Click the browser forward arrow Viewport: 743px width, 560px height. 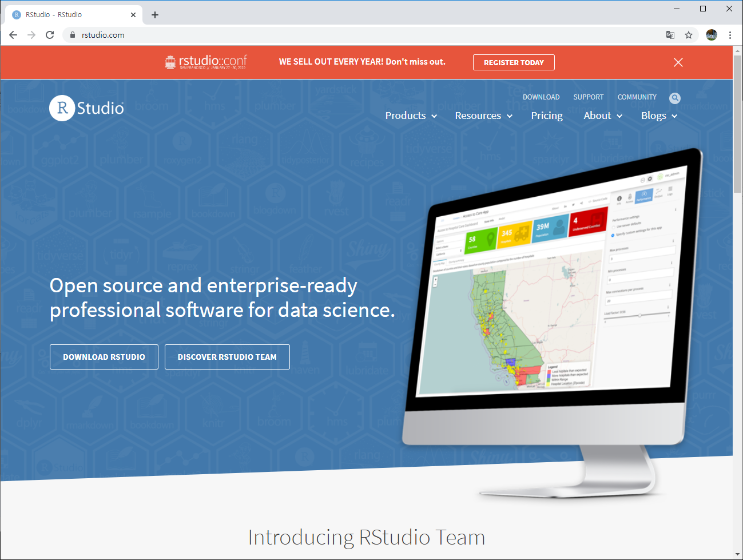tap(31, 35)
